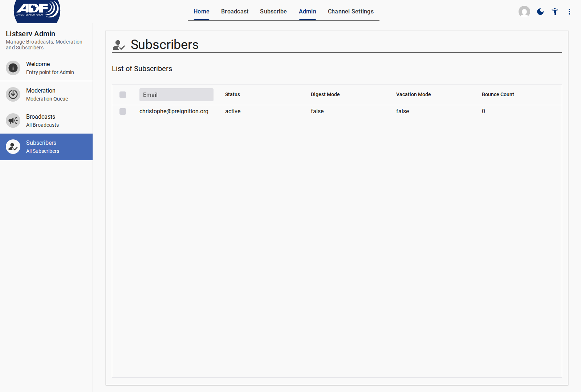Switch to the Admin tab
This screenshot has height=392, width=581.
click(x=308, y=12)
